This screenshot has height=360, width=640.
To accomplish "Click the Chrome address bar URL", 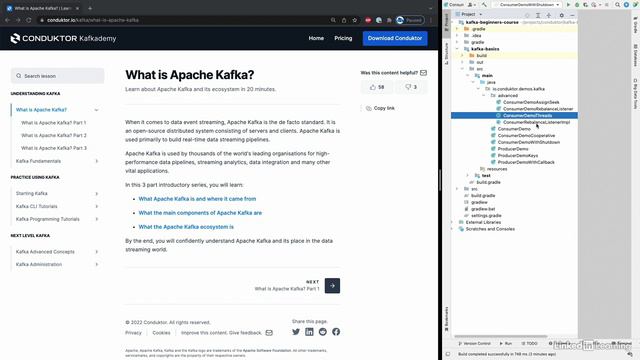I will 93,20.
